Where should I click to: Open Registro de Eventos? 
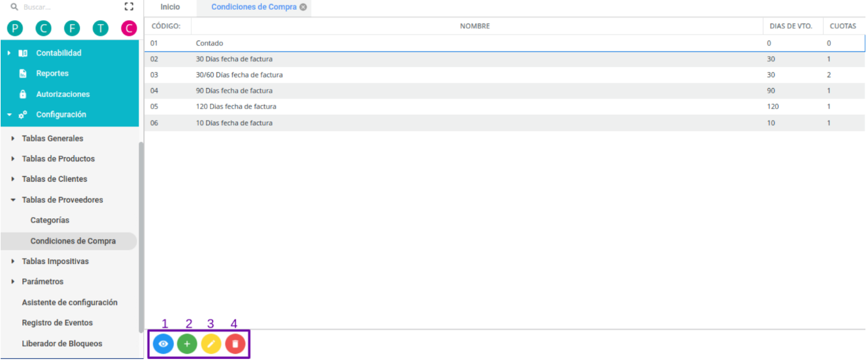[x=57, y=323]
